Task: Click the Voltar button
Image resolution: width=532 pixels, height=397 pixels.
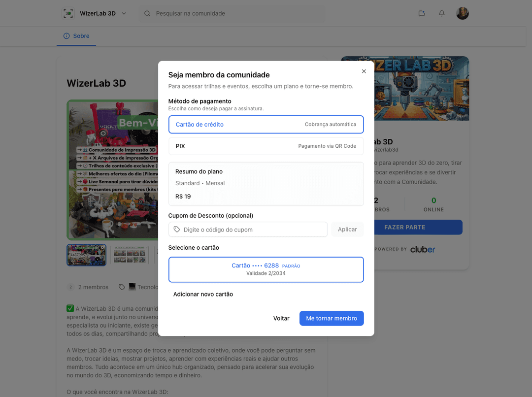Action: point(281,318)
